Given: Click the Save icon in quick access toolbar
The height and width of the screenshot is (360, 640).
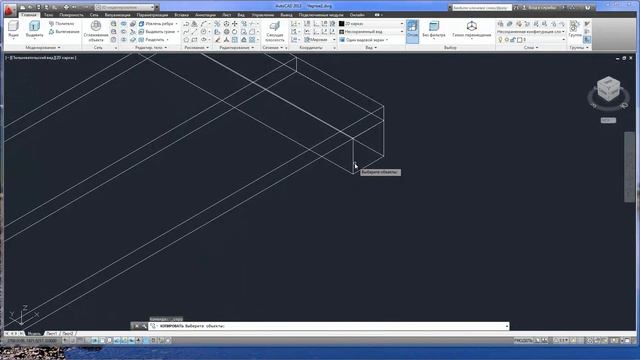Looking at the screenshot, I should point(38,7).
